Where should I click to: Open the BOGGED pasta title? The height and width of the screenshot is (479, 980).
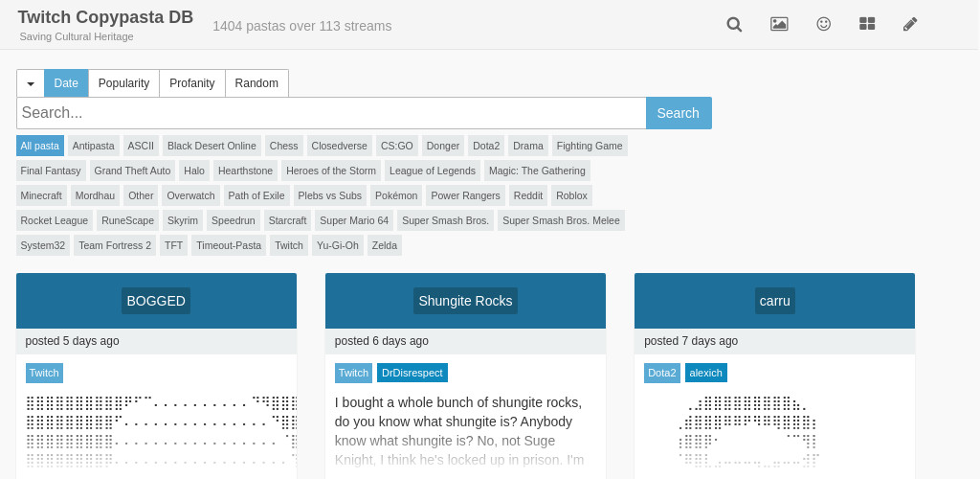point(156,301)
